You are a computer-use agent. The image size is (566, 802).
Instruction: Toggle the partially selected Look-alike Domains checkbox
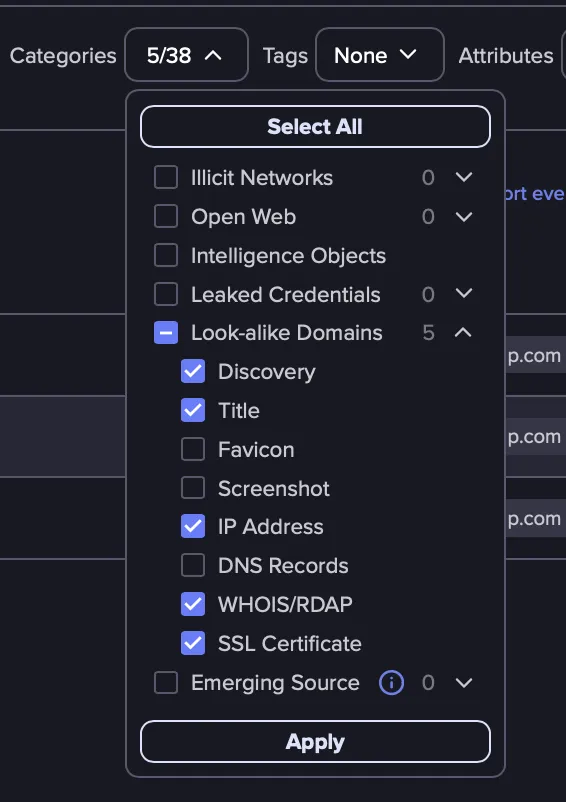[166, 332]
